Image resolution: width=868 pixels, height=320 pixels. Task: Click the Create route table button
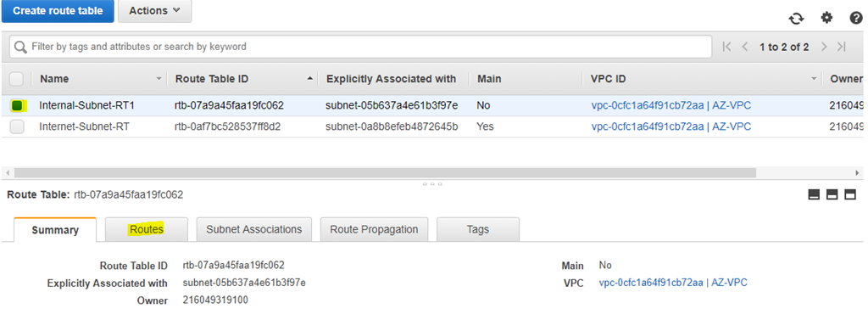(x=58, y=11)
